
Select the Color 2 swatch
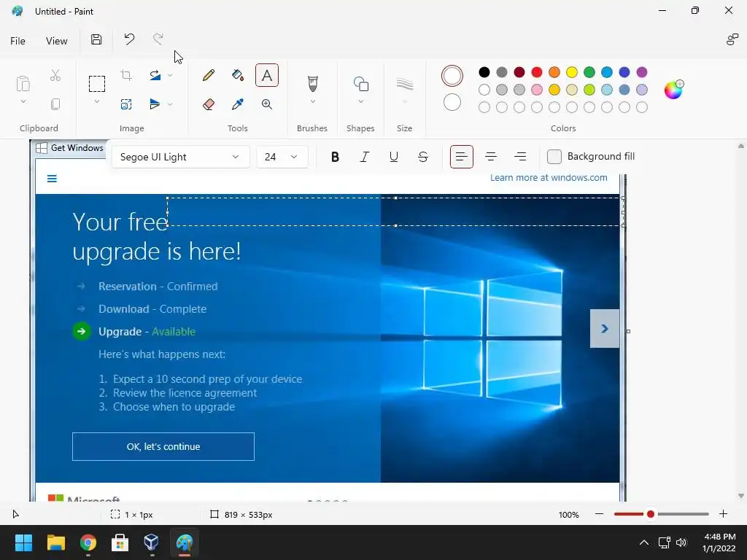452,102
